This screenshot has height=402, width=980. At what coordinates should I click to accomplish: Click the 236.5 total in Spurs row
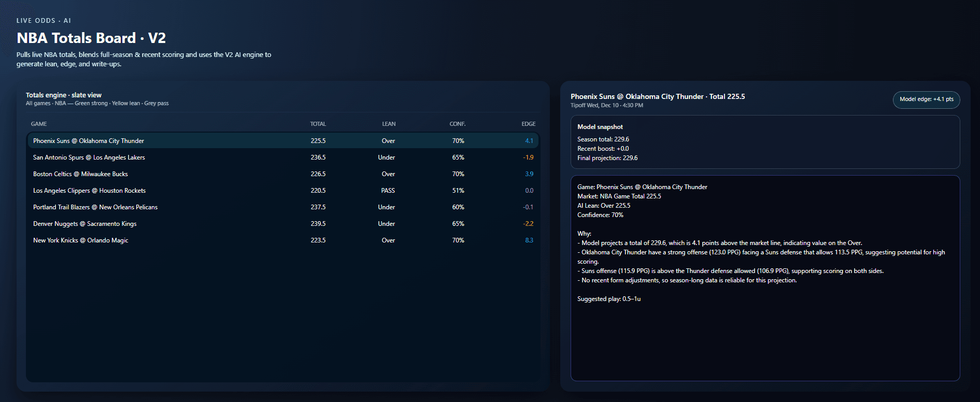point(318,157)
